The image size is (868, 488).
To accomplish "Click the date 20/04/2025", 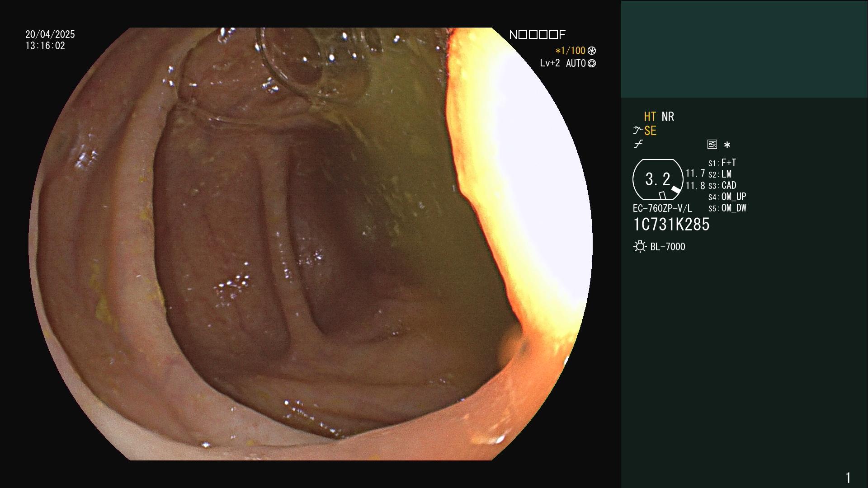I will coord(50,34).
